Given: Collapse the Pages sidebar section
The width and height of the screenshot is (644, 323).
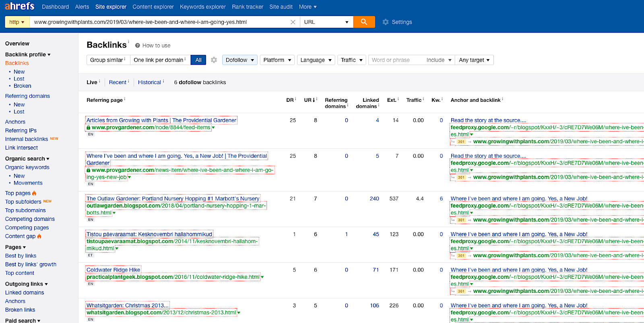Looking at the screenshot, I should 15,247.
